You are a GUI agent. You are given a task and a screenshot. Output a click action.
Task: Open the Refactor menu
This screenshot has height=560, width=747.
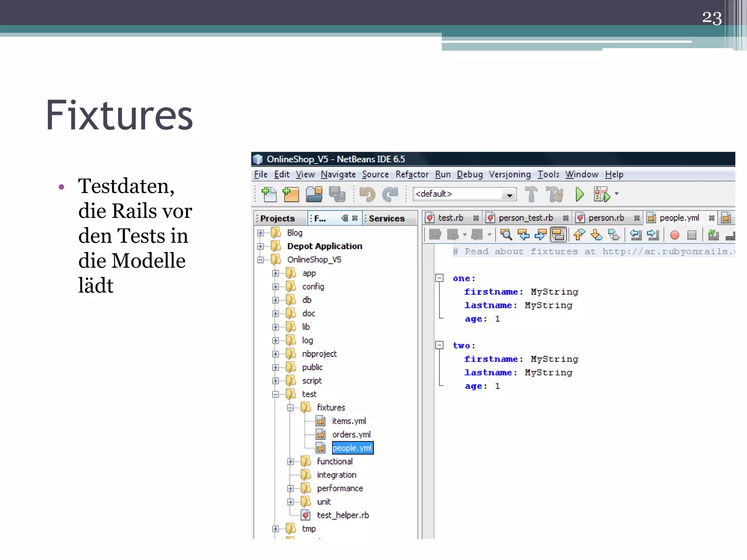pos(412,175)
